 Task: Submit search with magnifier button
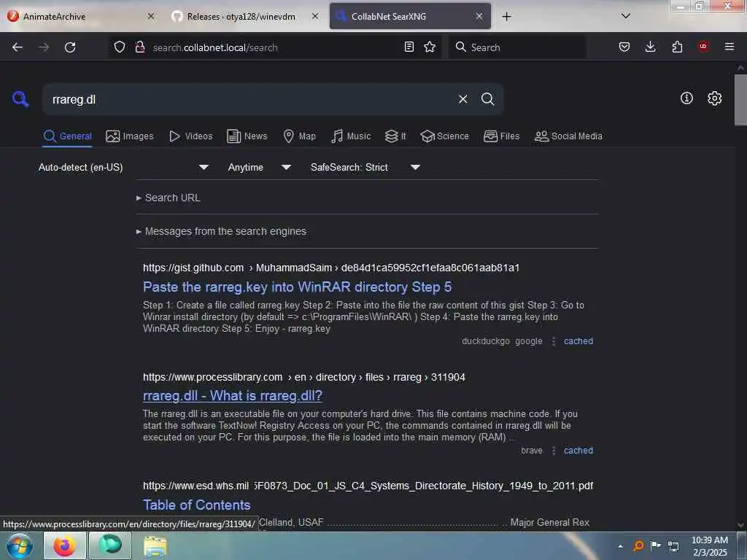click(x=487, y=99)
